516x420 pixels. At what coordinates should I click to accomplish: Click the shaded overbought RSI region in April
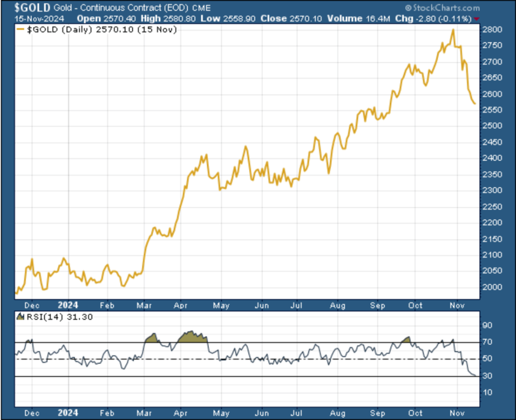(x=193, y=337)
